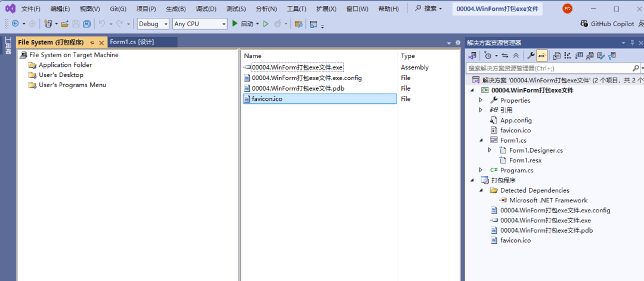Open the 工具箱 toolbox side tab

7,45
